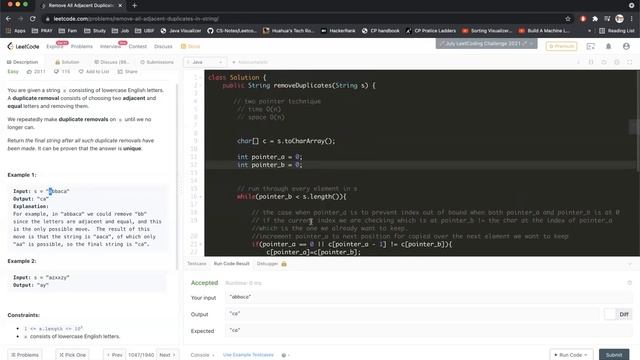Image resolution: width=640 pixels, height=360 pixels.
Task: Open editor settings gear icon
Action: [617, 62]
